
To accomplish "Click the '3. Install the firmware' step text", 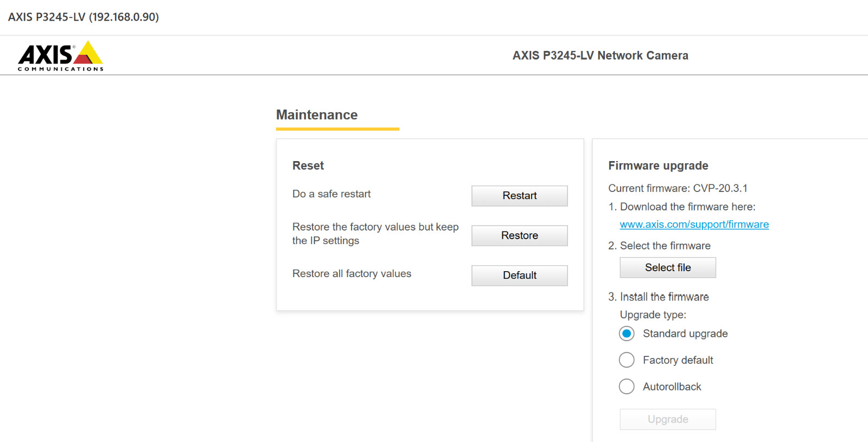I will 659,297.
